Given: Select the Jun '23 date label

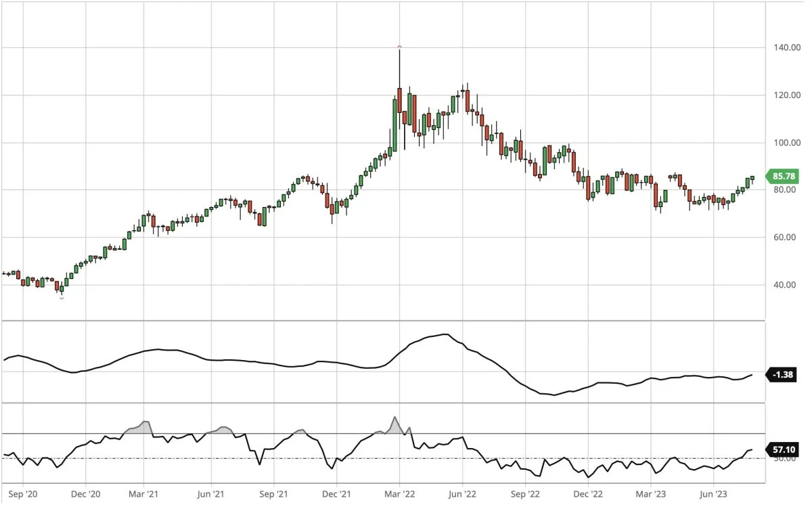Looking at the screenshot, I should 713,495.
